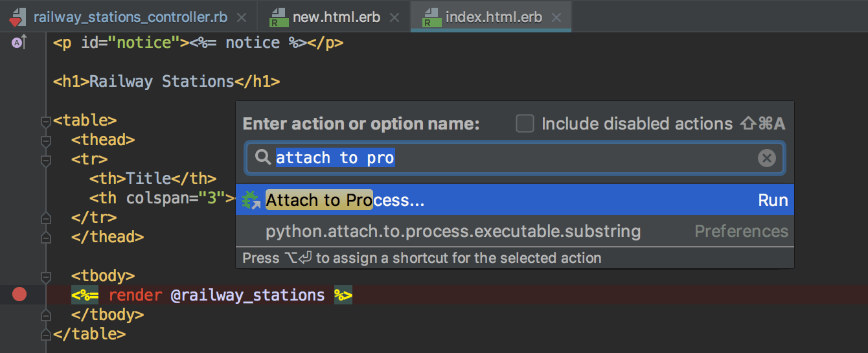Viewport: 868px width, 353px height.
Task: Switch to new.html.erb tab
Action: tap(334, 17)
